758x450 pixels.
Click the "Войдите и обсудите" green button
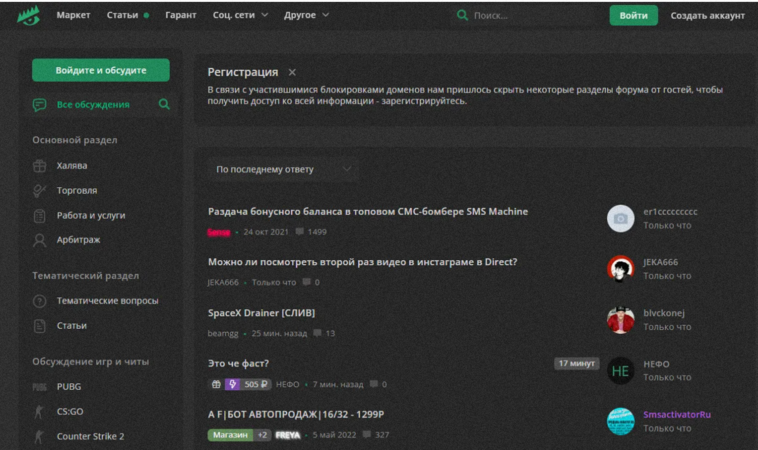[x=101, y=70]
